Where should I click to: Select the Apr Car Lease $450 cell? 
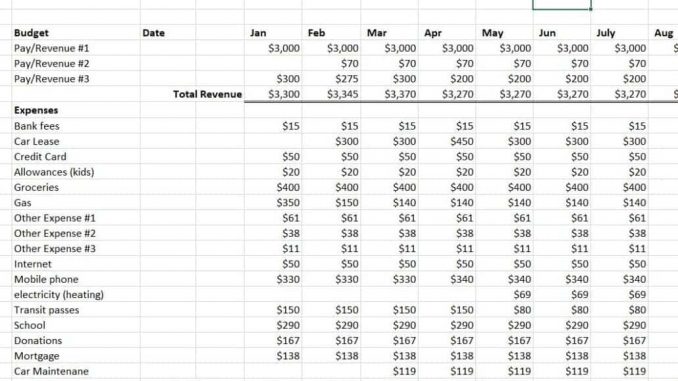[x=447, y=141]
